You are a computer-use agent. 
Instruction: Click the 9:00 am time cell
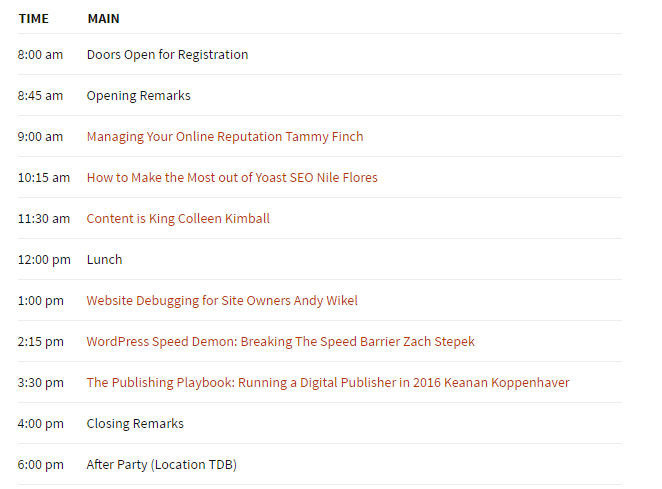point(40,137)
